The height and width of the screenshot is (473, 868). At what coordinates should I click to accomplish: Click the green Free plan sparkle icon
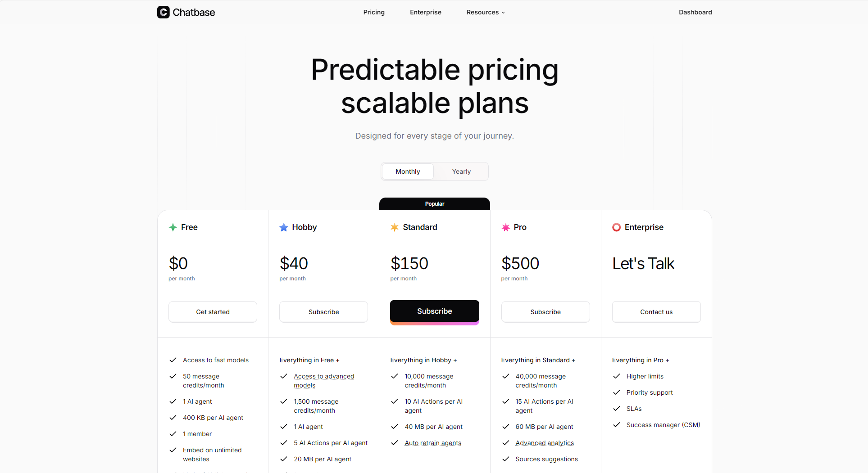click(x=173, y=227)
